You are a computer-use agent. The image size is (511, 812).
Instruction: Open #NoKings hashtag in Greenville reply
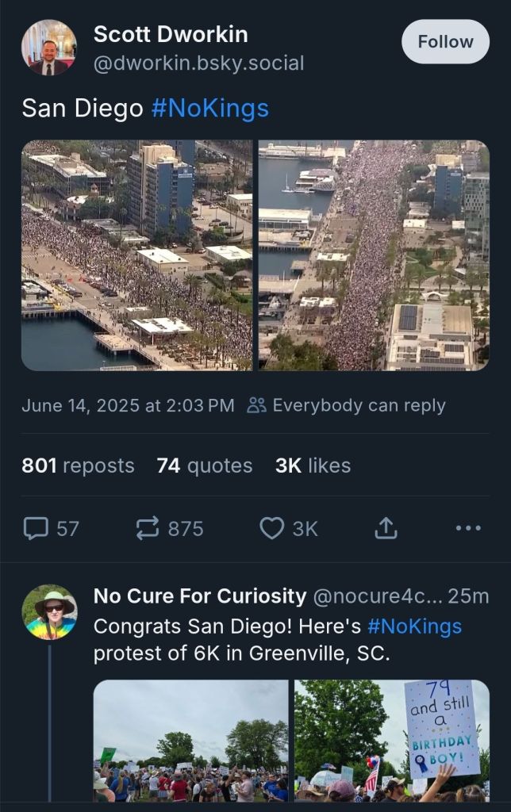click(414, 626)
